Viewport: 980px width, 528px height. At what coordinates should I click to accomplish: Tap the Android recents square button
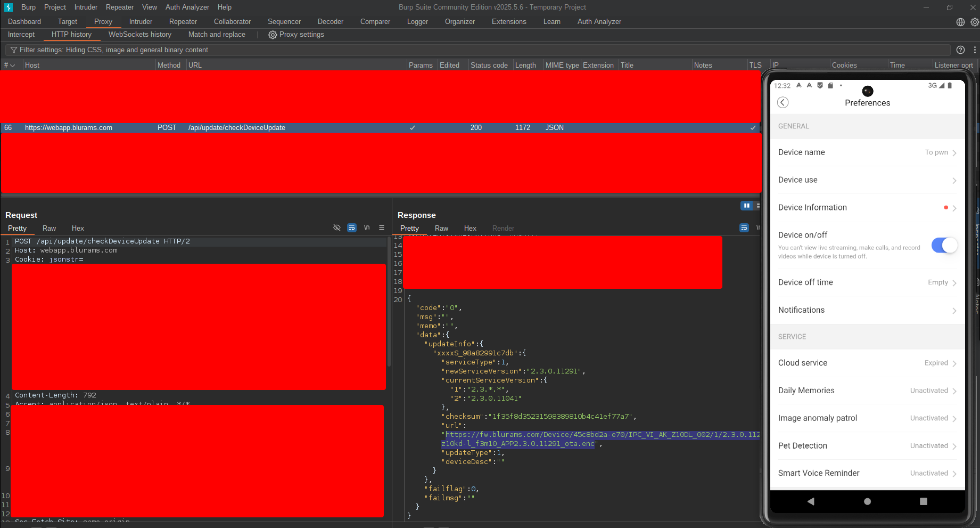[x=924, y=501]
